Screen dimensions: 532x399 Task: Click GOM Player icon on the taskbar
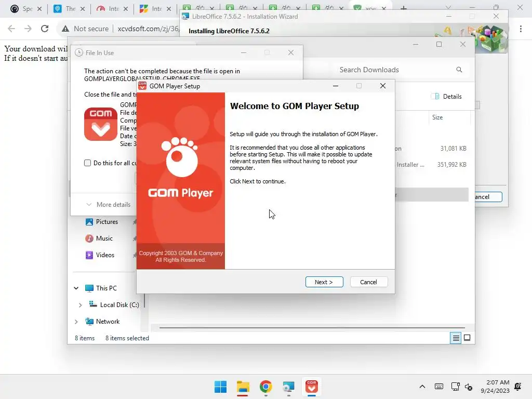click(312, 387)
